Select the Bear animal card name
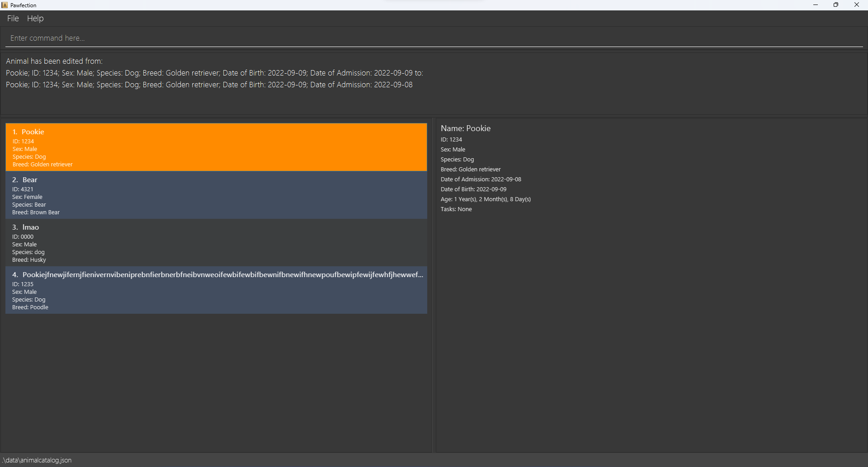Image resolution: width=868 pixels, height=467 pixels. tap(30, 180)
